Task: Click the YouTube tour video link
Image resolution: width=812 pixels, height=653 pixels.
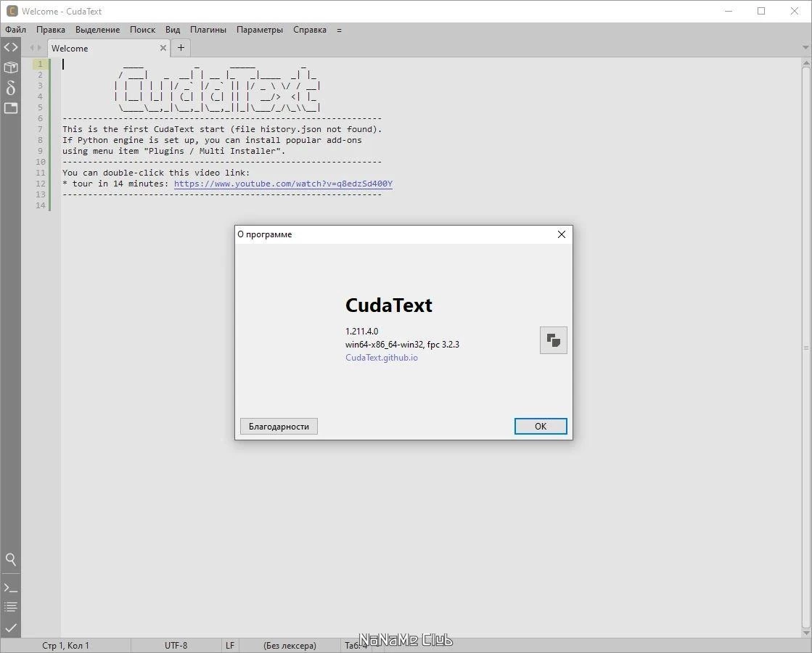Action: tap(283, 184)
